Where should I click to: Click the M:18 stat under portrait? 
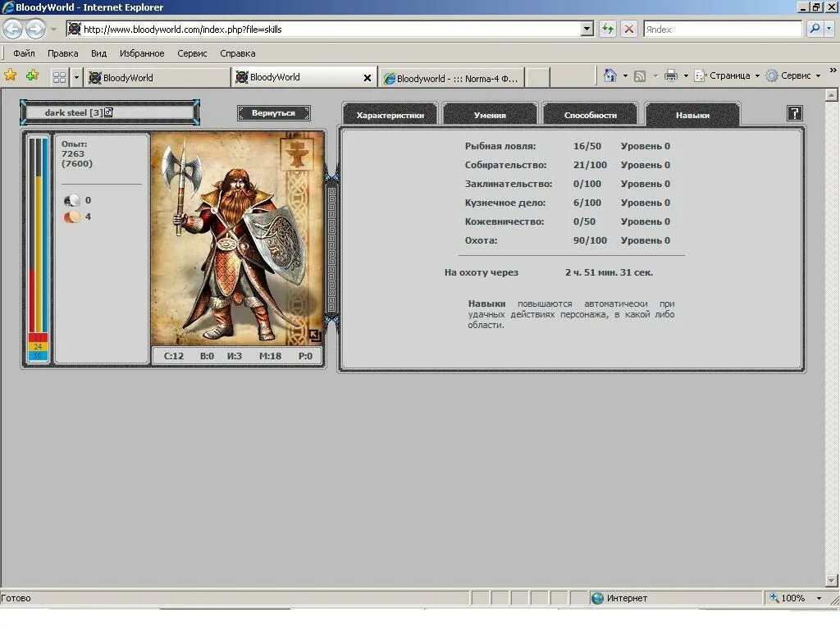pyautogui.click(x=270, y=356)
